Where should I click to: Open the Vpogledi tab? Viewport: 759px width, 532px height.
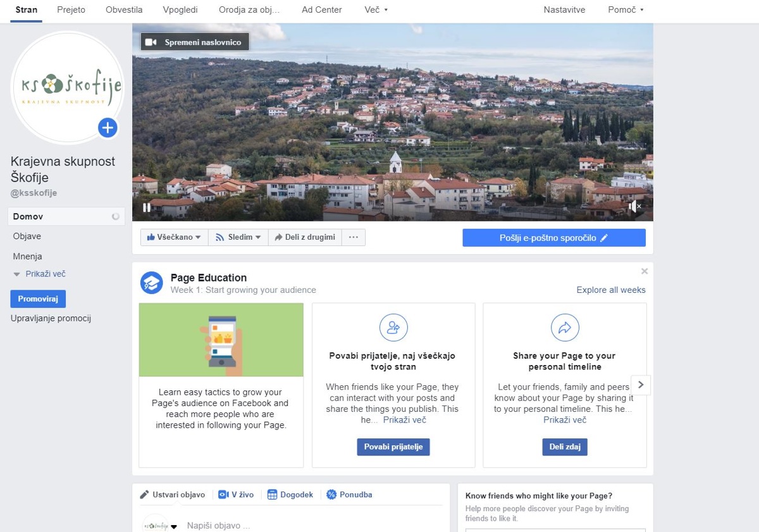click(x=180, y=10)
